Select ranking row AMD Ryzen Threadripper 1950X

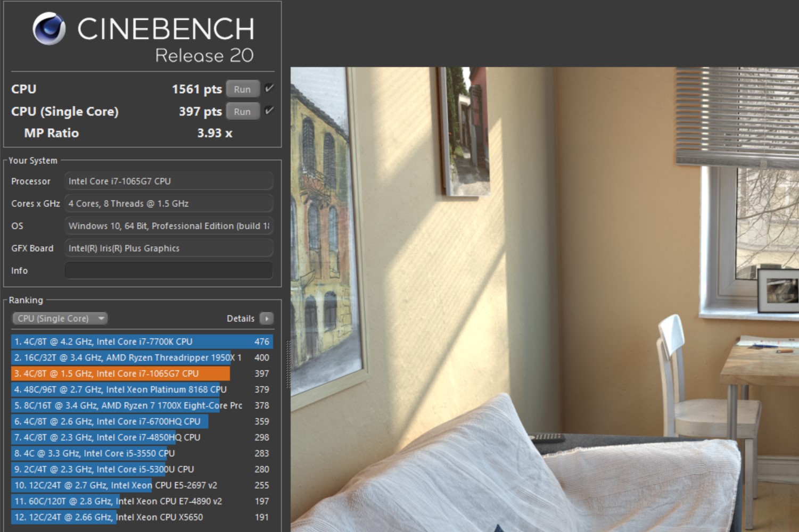[142, 358]
